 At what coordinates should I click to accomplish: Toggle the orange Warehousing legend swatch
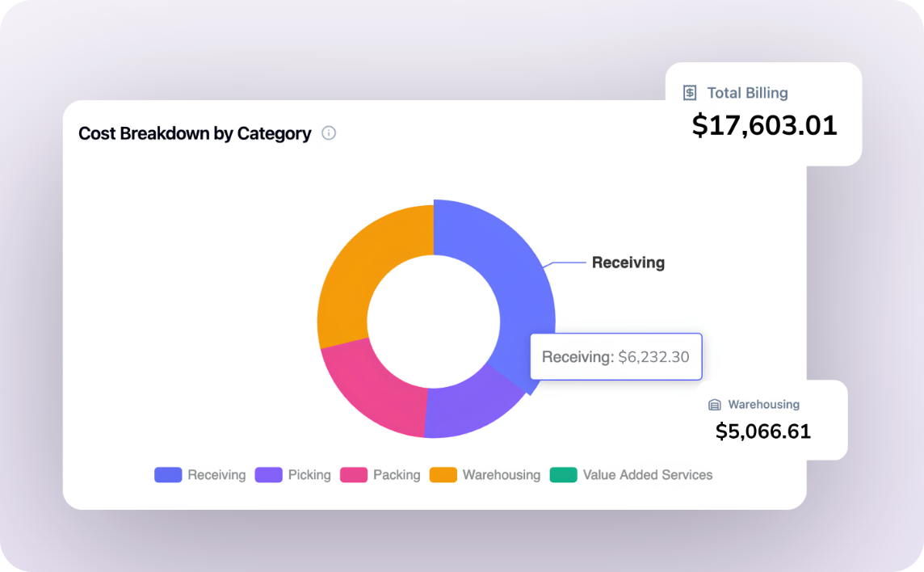tap(443, 475)
